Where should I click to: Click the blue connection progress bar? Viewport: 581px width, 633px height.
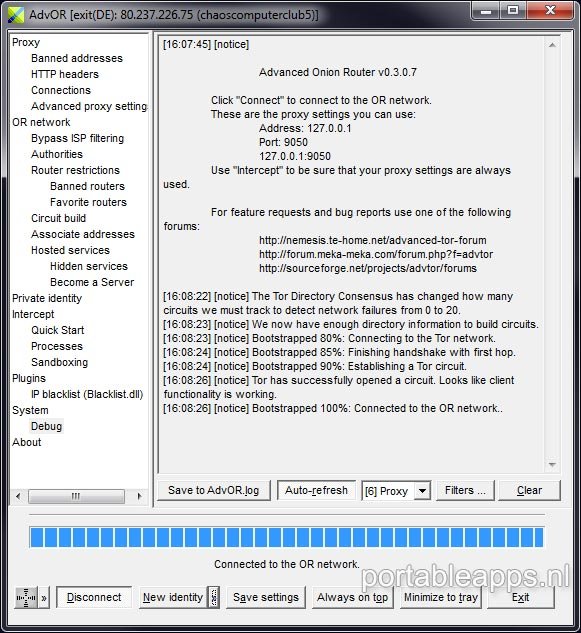tap(286, 537)
